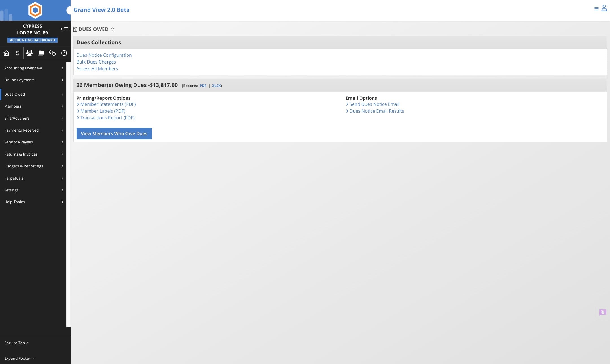The width and height of the screenshot is (610, 364).
Task: Select the dollar sign accounting icon
Action: (18, 53)
